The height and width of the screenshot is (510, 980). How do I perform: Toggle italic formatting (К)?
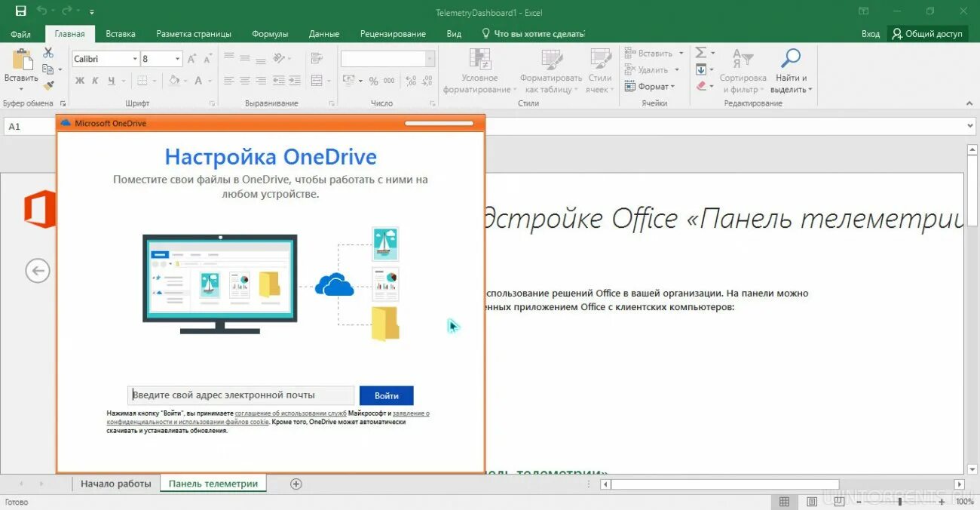pyautogui.click(x=94, y=80)
